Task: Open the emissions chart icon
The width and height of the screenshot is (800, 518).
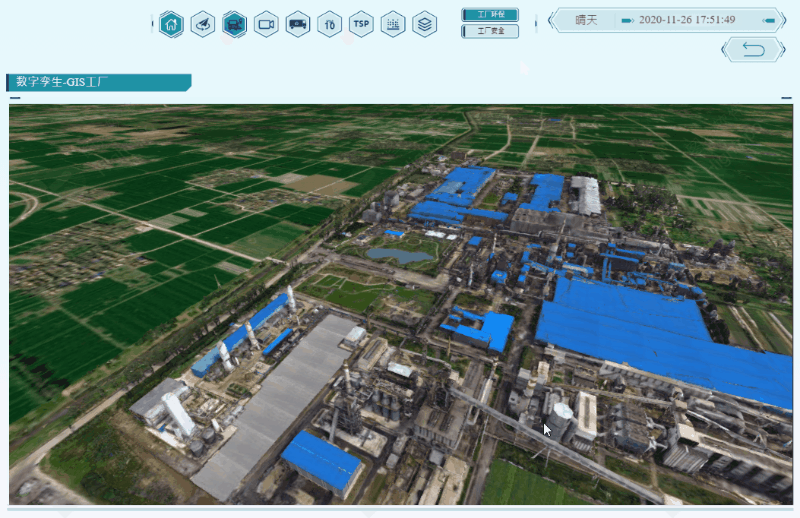Action: click(393, 24)
